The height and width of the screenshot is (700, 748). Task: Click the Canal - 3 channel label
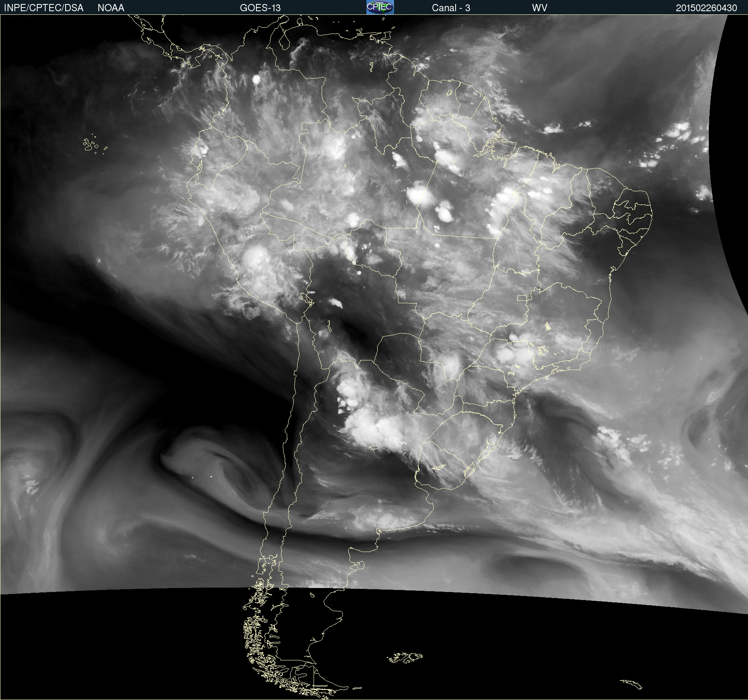click(451, 8)
